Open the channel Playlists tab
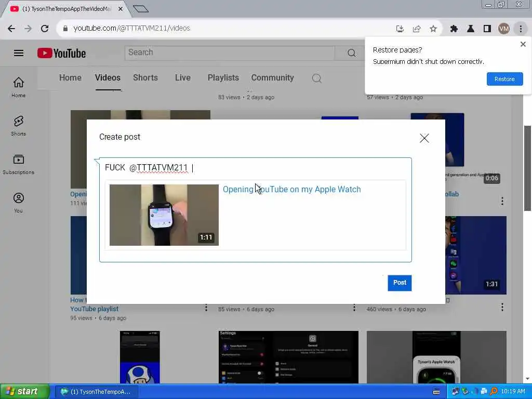Image resolution: width=532 pixels, height=399 pixels. (x=223, y=78)
